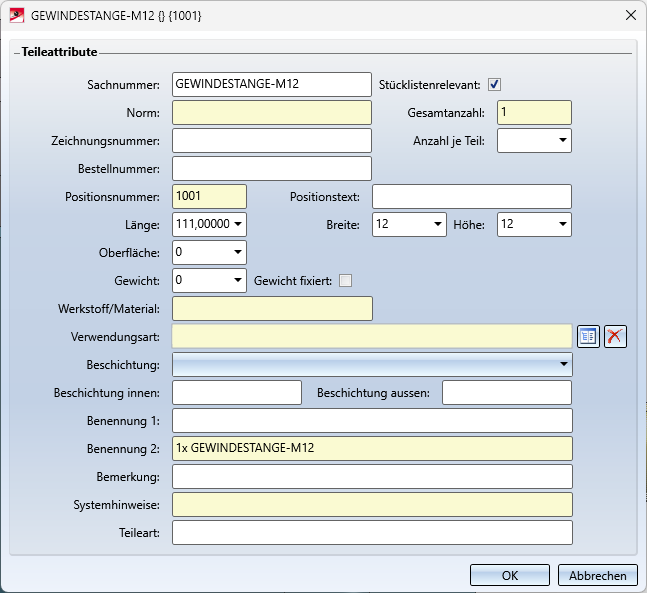This screenshot has width=647, height=593.
Task: Expand the Anzahl je Teil dropdown
Action: [x=563, y=140]
